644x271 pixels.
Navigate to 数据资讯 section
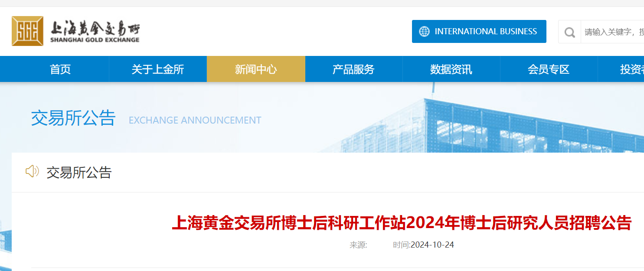[x=451, y=69]
